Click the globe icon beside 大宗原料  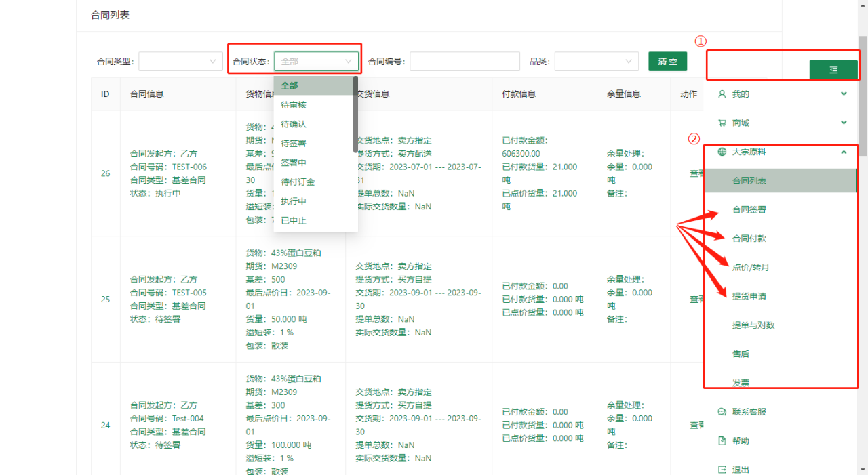coord(722,152)
